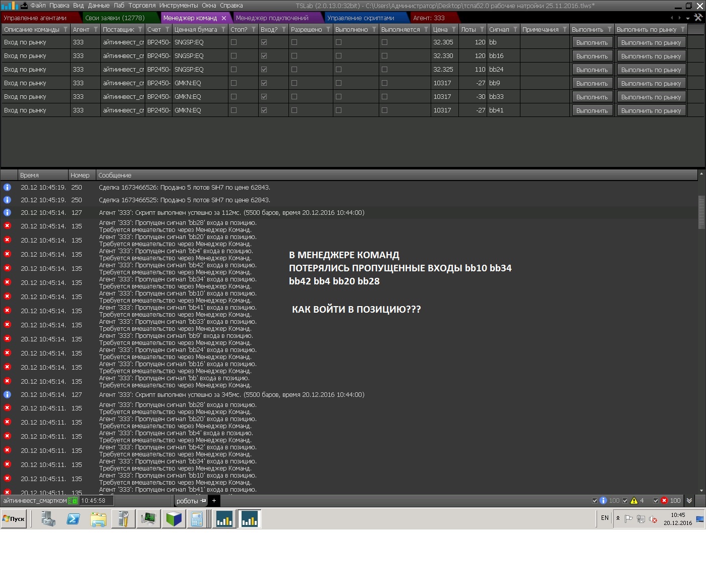Open the Инструменты menu
The height and width of the screenshot is (588, 706).
179,6
